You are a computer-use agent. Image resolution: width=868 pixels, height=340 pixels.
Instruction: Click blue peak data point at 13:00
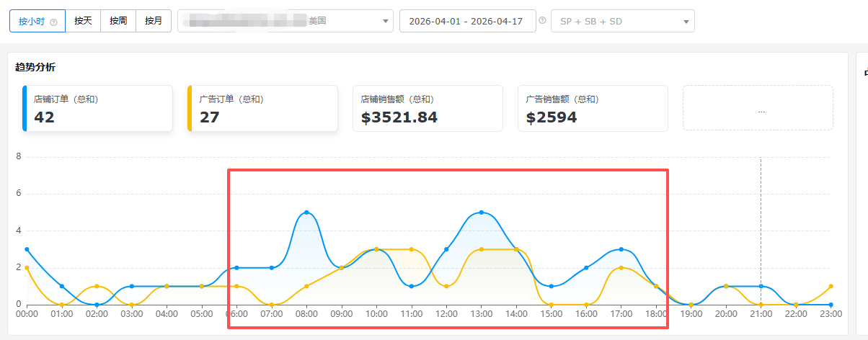(481, 212)
